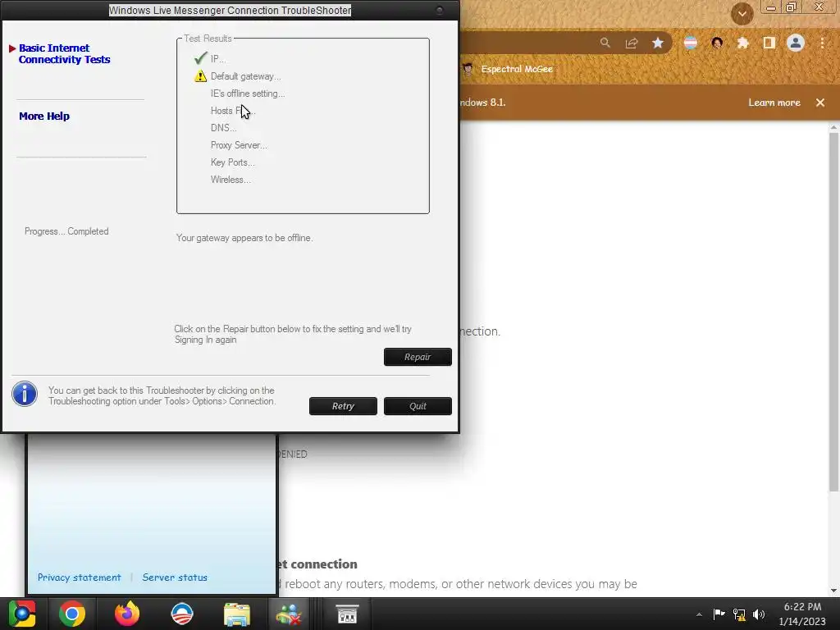
Task: Open the Obama logo app on taskbar
Action: click(181, 614)
